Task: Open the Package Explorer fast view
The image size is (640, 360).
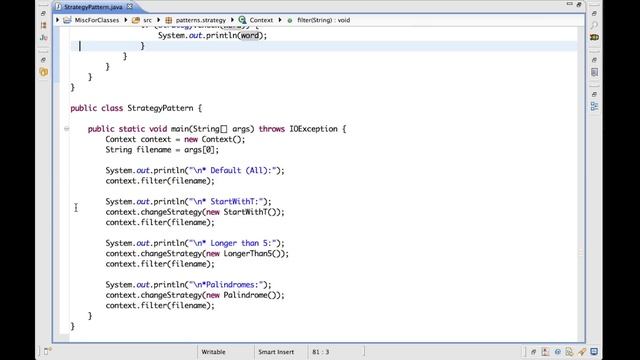Action: (43, 25)
